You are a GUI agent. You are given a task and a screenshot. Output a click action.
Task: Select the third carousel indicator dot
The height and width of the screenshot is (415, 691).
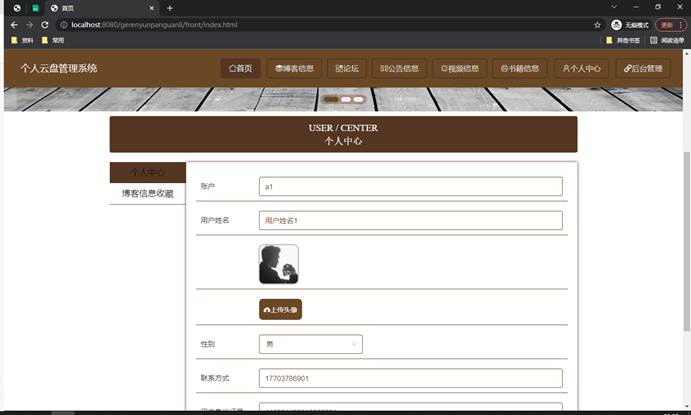[358, 99]
